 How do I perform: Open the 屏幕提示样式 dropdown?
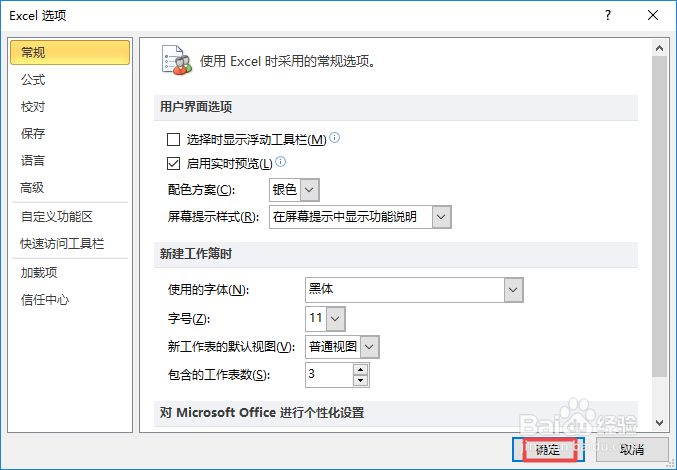(441, 217)
